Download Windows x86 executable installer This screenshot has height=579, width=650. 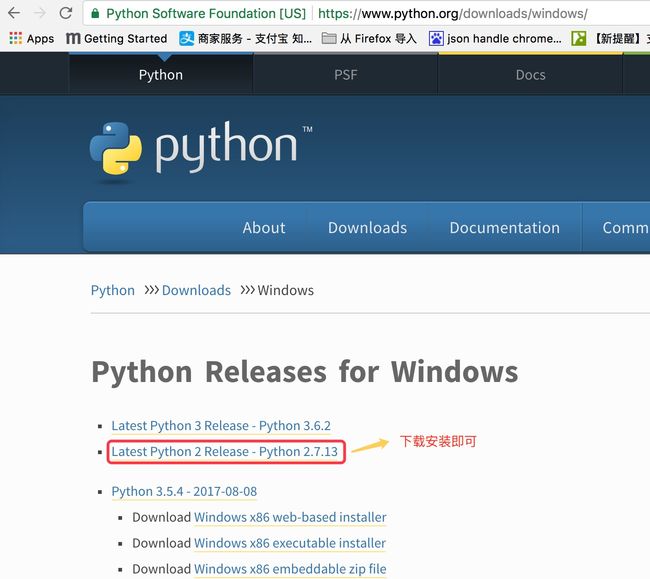tap(290, 543)
